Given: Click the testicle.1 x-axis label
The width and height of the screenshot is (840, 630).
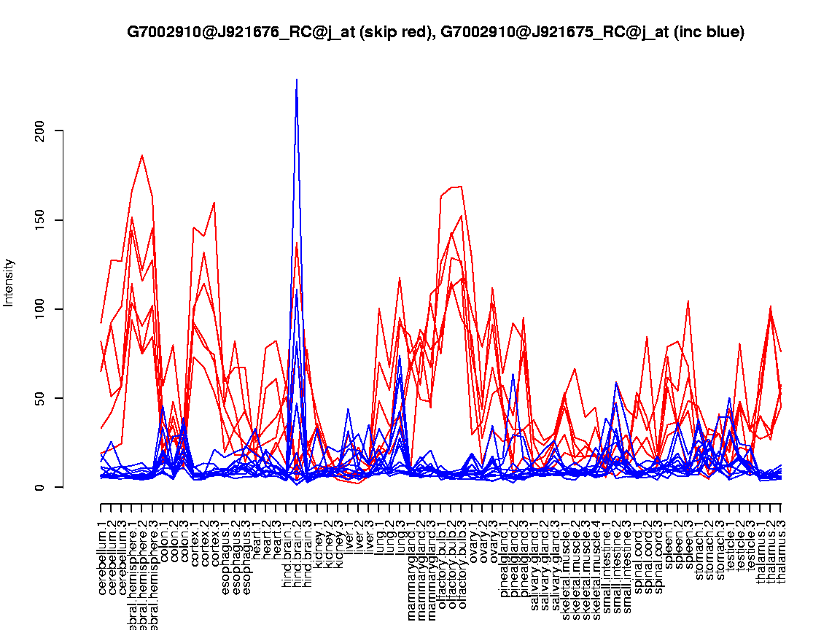Looking at the screenshot, I should 730,542.
